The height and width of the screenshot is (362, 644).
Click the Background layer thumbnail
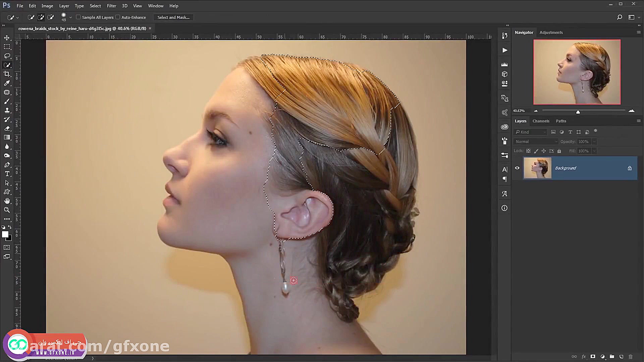pyautogui.click(x=537, y=168)
